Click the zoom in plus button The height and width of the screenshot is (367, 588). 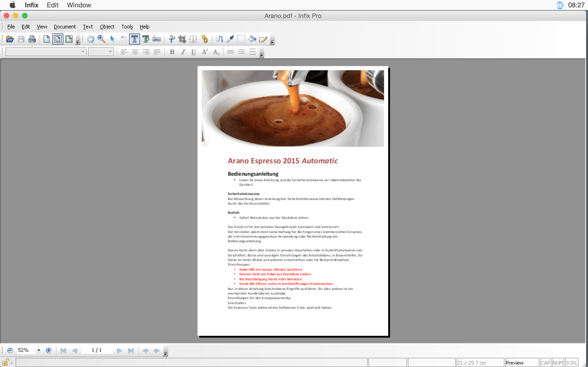(49, 350)
